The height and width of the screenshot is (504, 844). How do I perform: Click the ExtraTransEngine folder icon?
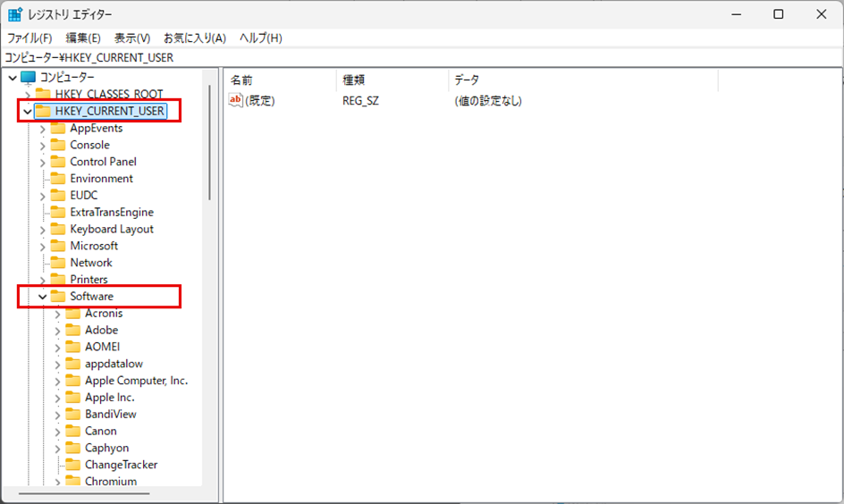pyautogui.click(x=58, y=212)
